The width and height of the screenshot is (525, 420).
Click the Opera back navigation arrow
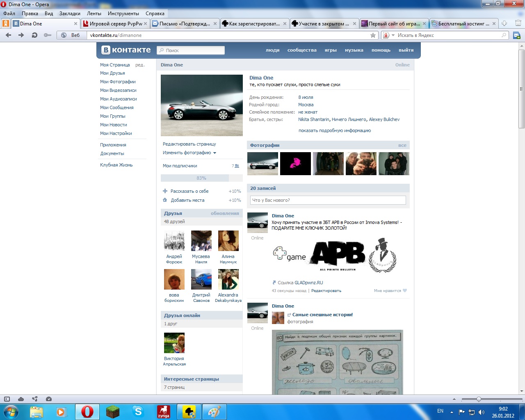tap(8, 35)
